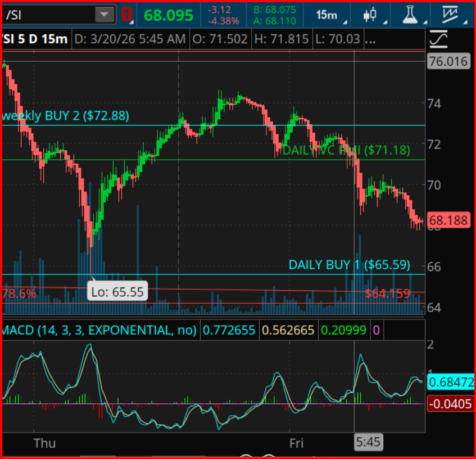
Task: Click the Thu label on time axis
Action: (x=44, y=443)
